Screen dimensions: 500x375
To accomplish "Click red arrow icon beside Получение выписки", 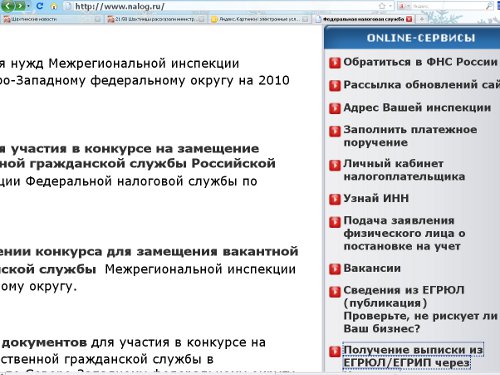I will tap(335, 351).
